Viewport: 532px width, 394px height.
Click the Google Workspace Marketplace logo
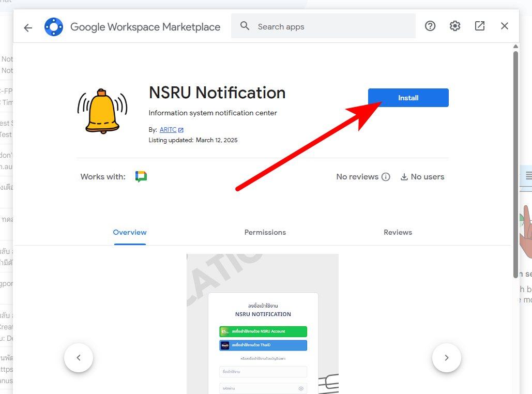[54, 27]
